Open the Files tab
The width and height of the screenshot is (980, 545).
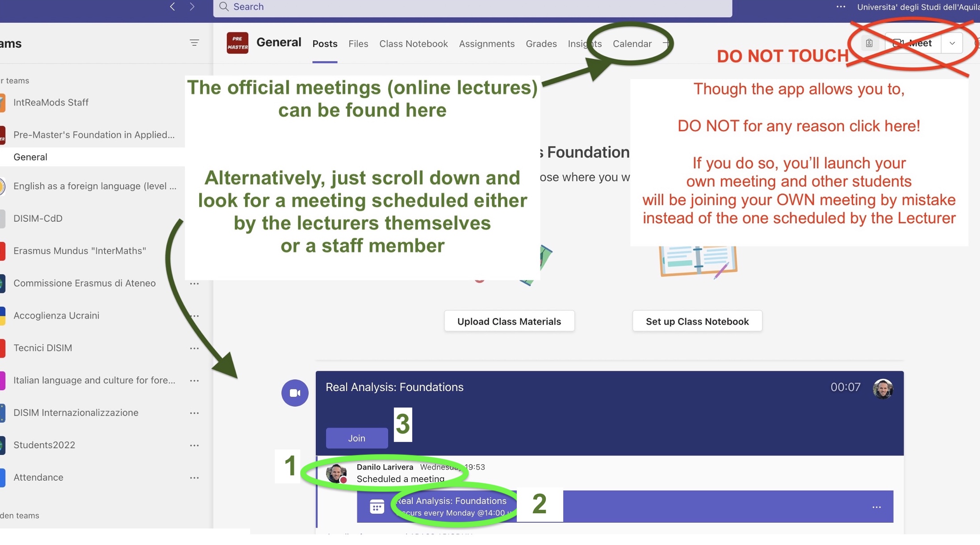pos(358,44)
